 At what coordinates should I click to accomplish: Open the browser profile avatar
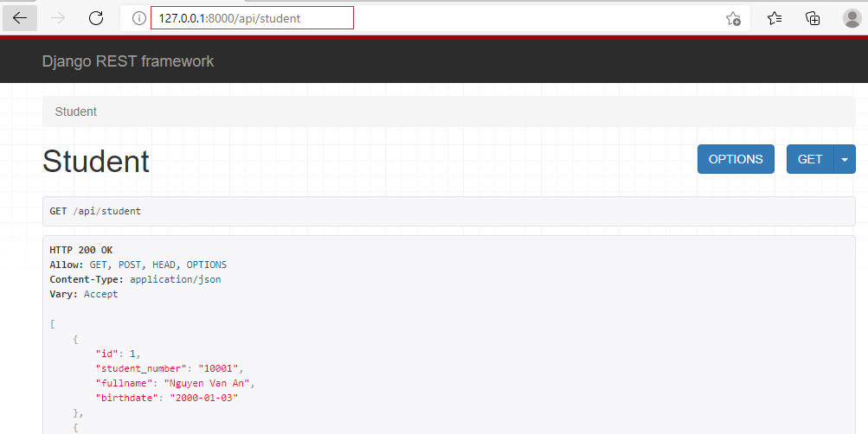pyautogui.click(x=852, y=18)
